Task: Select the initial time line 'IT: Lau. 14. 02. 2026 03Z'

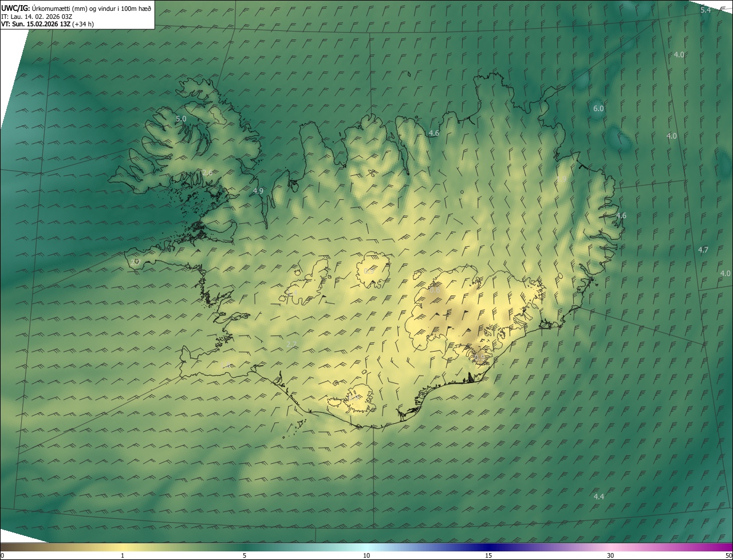Action: coord(37,16)
